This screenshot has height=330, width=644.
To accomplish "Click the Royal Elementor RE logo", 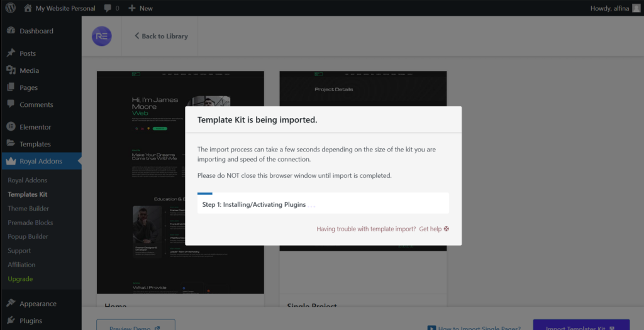I will coord(101,36).
